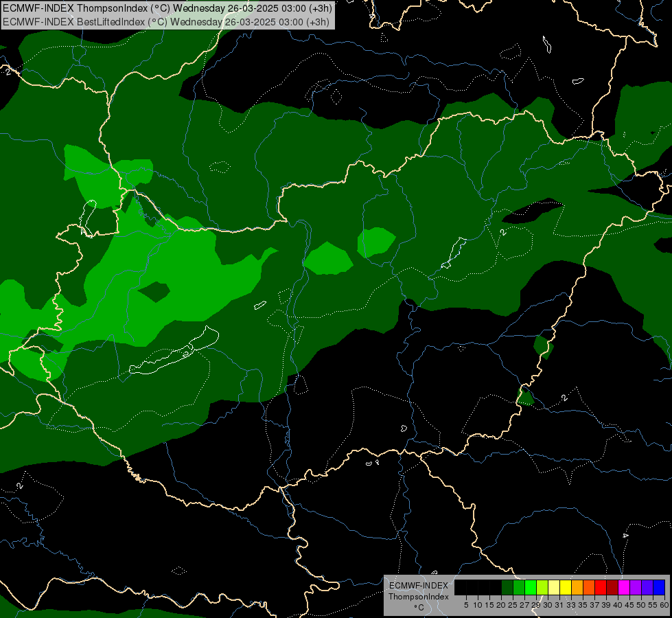Click the dark green 20–25 legend swatch

[507, 587]
